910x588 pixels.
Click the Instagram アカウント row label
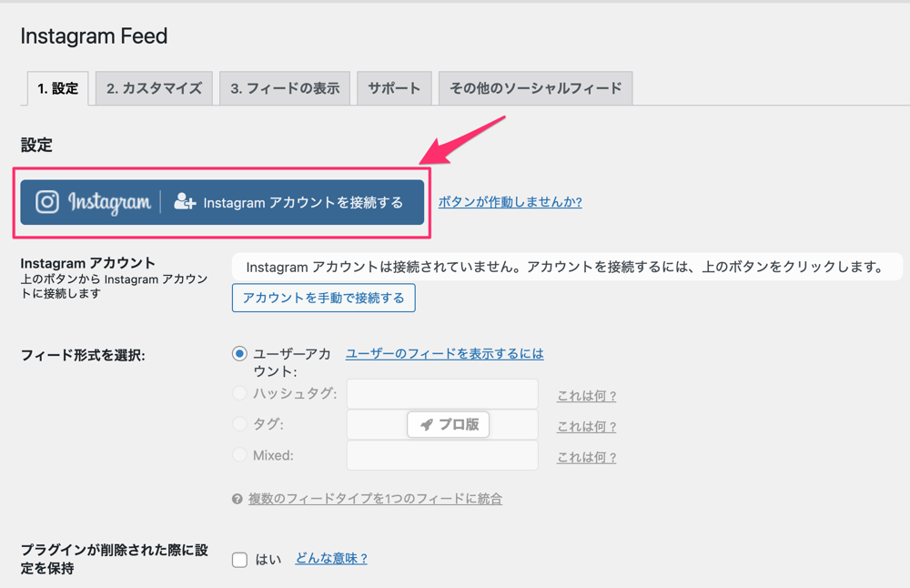[x=87, y=263]
